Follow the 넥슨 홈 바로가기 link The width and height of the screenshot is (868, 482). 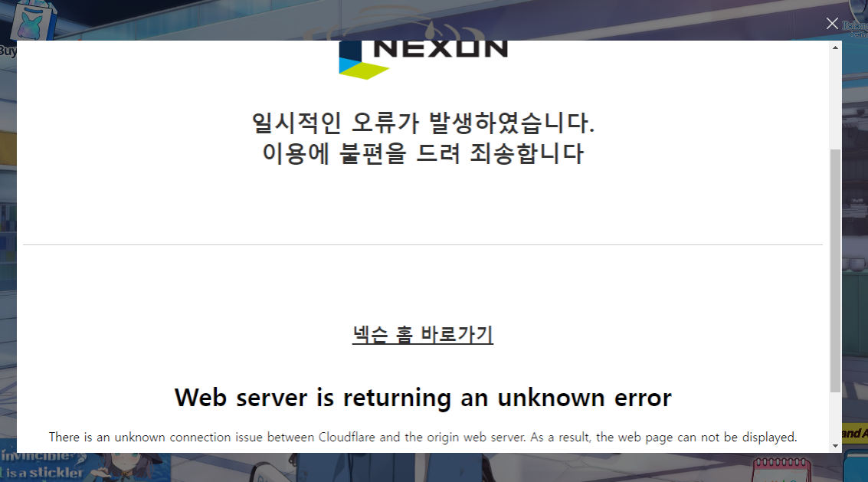(x=422, y=334)
